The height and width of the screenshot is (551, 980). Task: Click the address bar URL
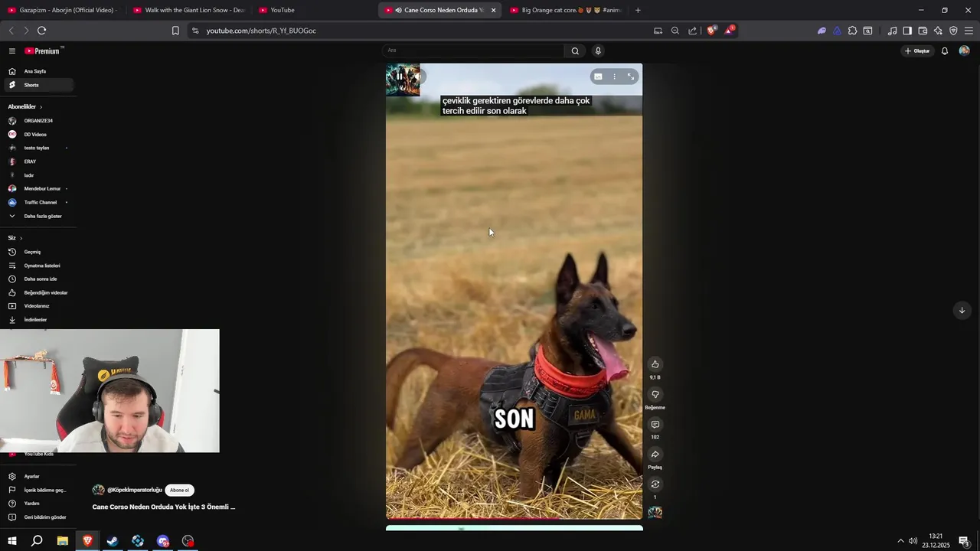coord(261,31)
